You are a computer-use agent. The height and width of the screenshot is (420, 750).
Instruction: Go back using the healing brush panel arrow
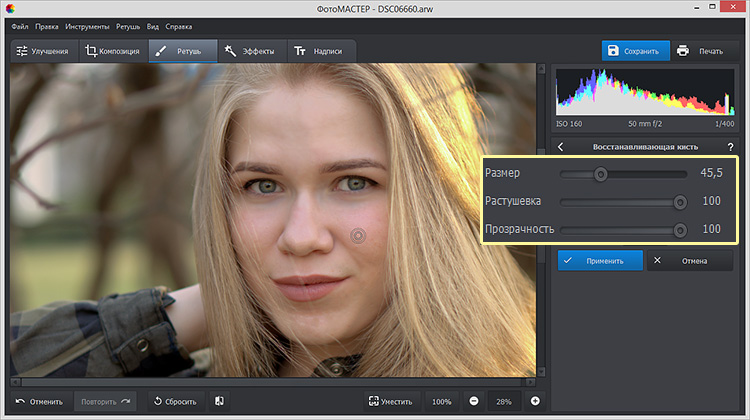[561, 147]
